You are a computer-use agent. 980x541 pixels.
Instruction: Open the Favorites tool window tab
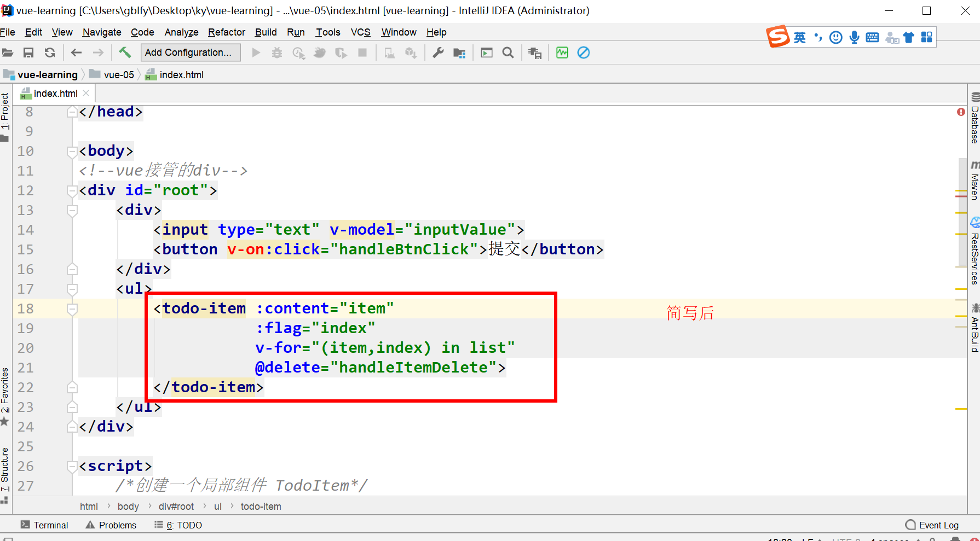coord(5,396)
